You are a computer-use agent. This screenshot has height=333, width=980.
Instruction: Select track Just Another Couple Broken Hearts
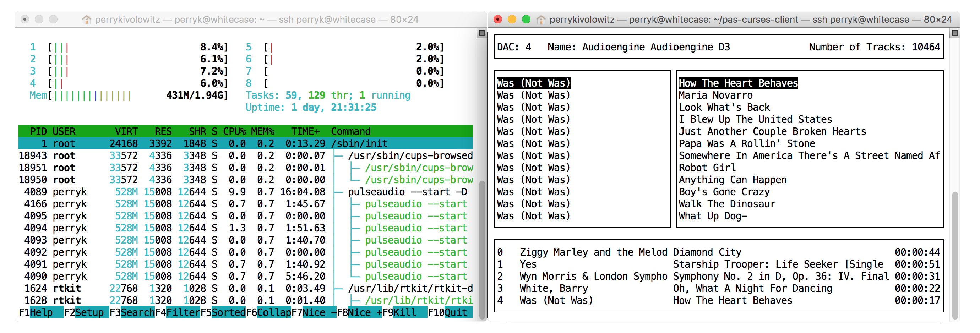pos(772,131)
